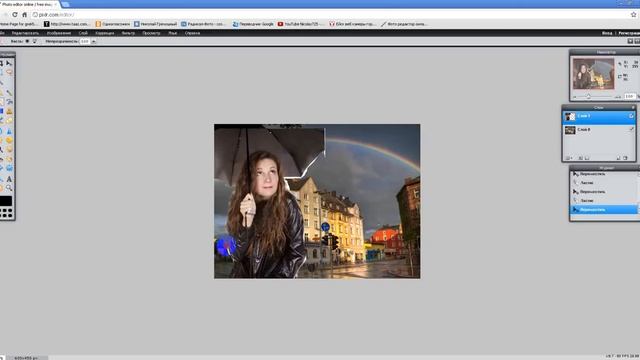Select the Слой 0 layer row
This screenshot has width=640, height=360.
click(599, 130)
